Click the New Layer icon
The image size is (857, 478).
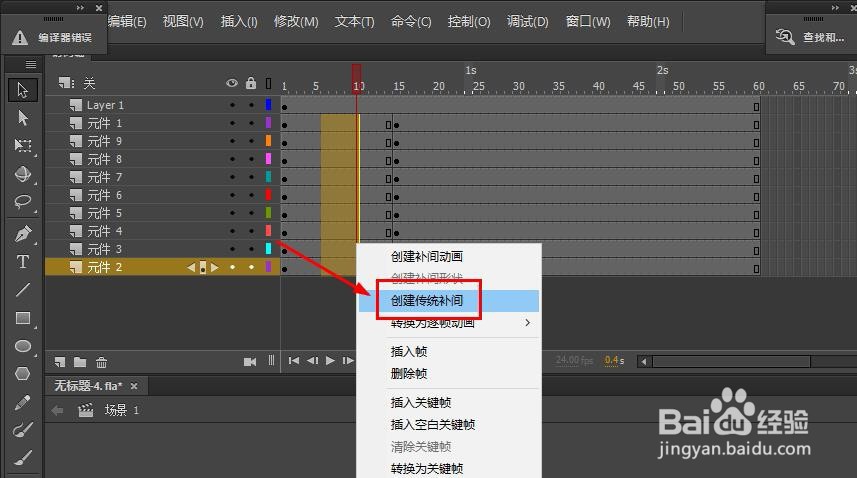click(60, 362)
